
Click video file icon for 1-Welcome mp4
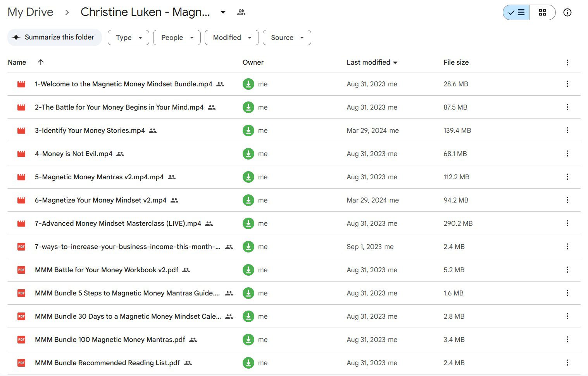pyautogui.click(x=21, y=84)
